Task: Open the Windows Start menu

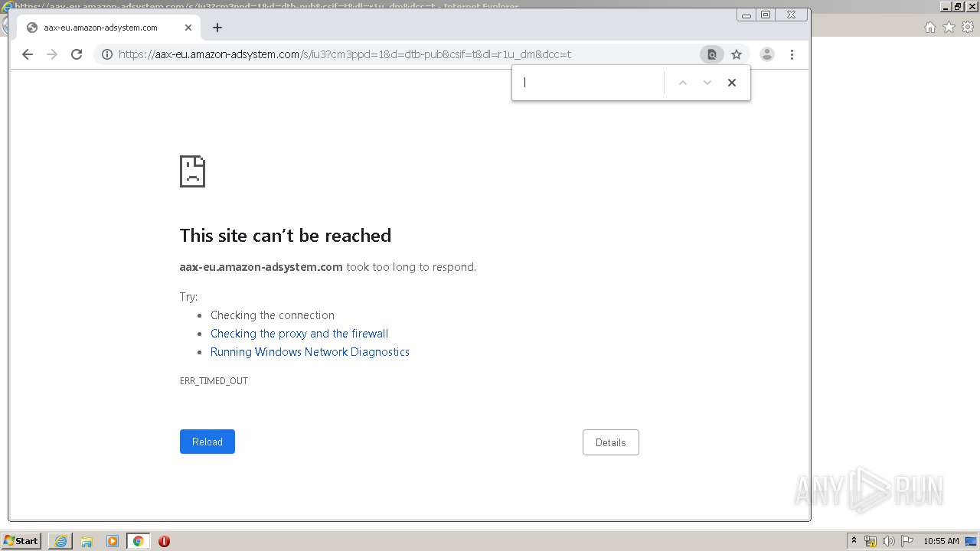Action: click(x=21, y=541)
